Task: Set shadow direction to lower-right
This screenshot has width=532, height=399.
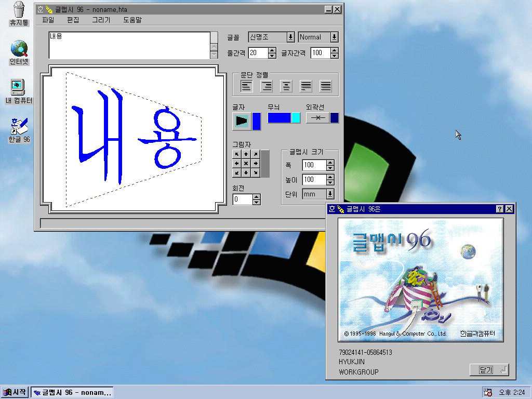Action: 255,172
